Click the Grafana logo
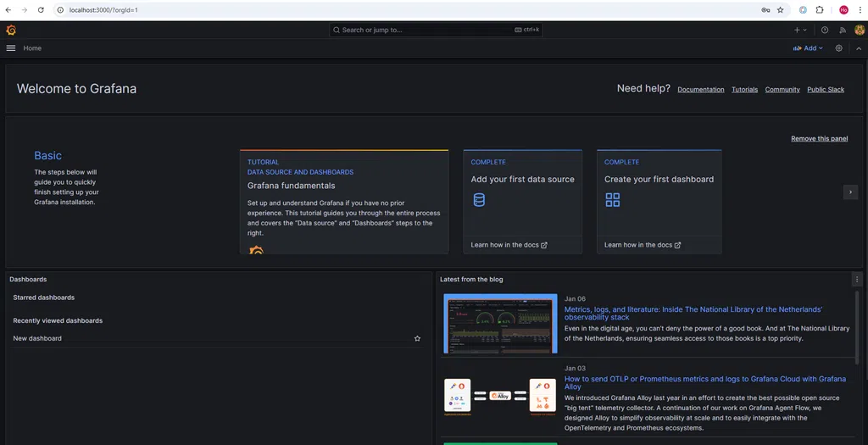Viewport: 868px width, 445px height. tap(11, 30)
